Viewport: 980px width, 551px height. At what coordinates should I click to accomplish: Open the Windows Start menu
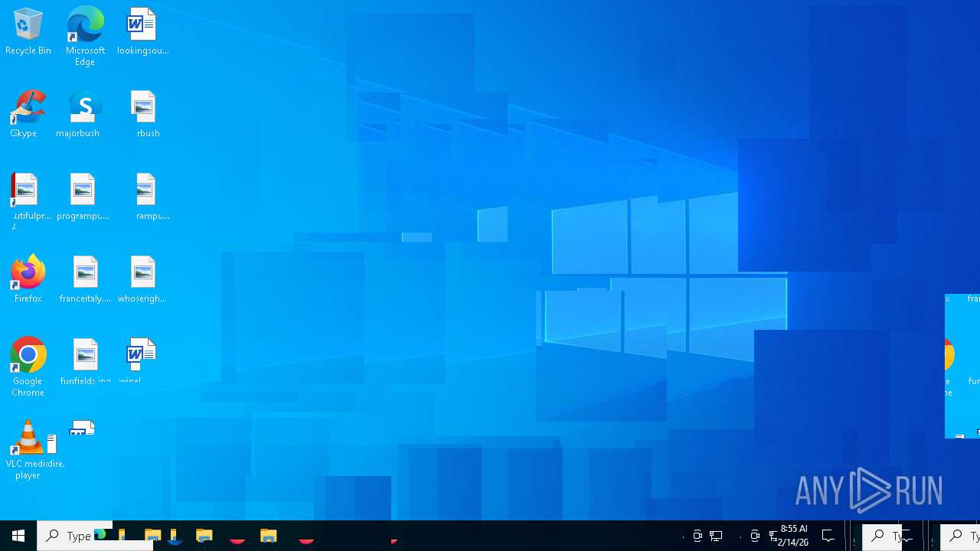tap(18, 536)
